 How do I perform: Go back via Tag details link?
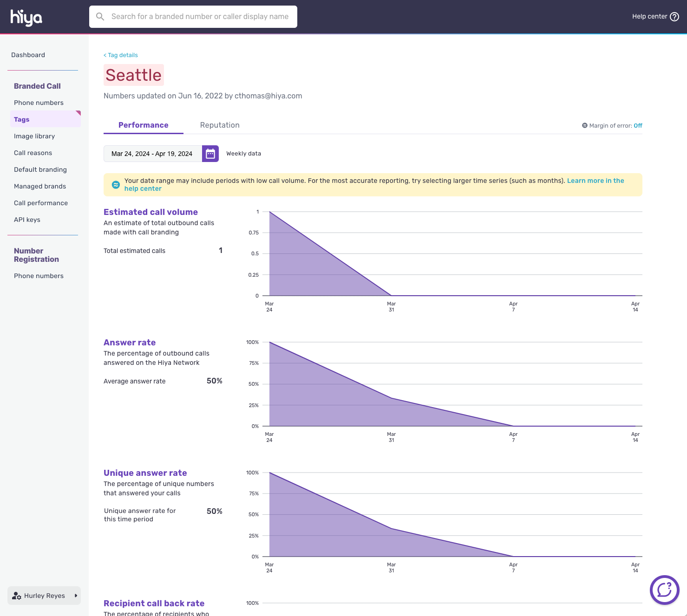[x=121, y=55]
